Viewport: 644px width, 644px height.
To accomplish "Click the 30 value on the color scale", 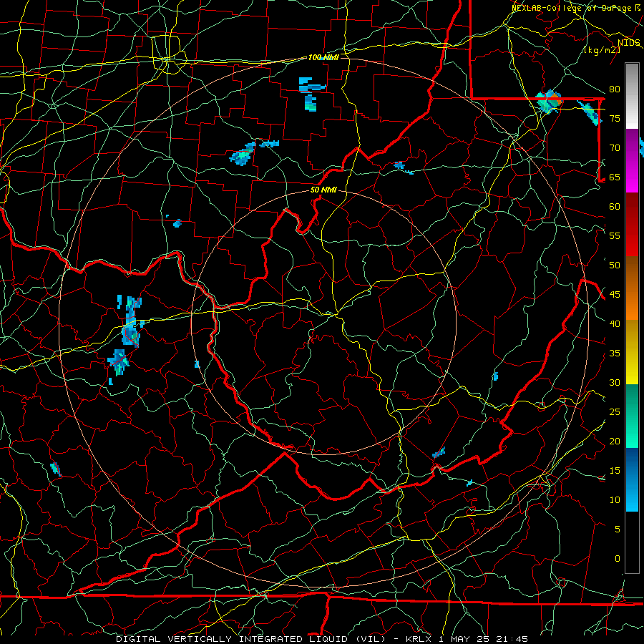I will [x=615, y=382].
